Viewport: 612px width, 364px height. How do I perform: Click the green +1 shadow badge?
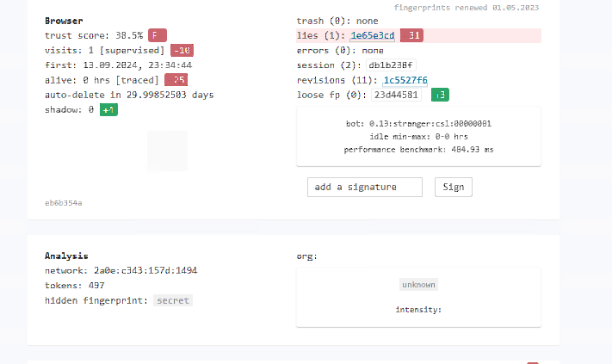[108, 110]
